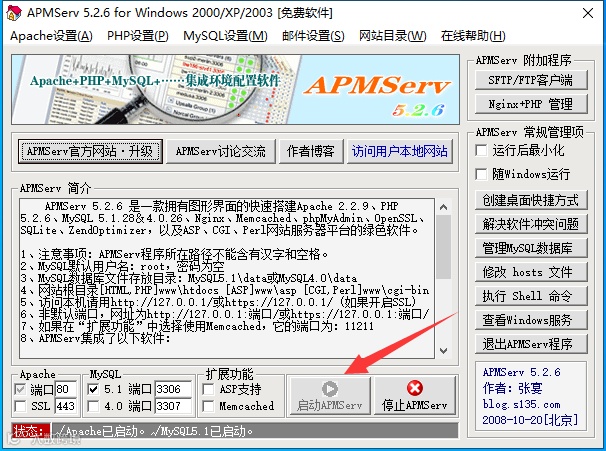Enable the MySQL 4.0 checkbox
Image resolution: width=606 pixels, height=451 pixels.
pyautogui.click(x=93, y=406)
